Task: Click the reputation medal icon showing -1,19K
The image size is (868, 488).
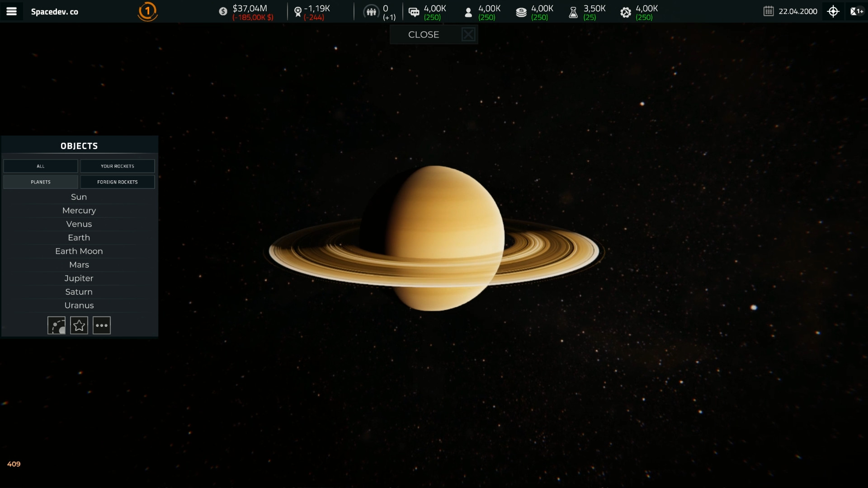Action: pos(298,11)
